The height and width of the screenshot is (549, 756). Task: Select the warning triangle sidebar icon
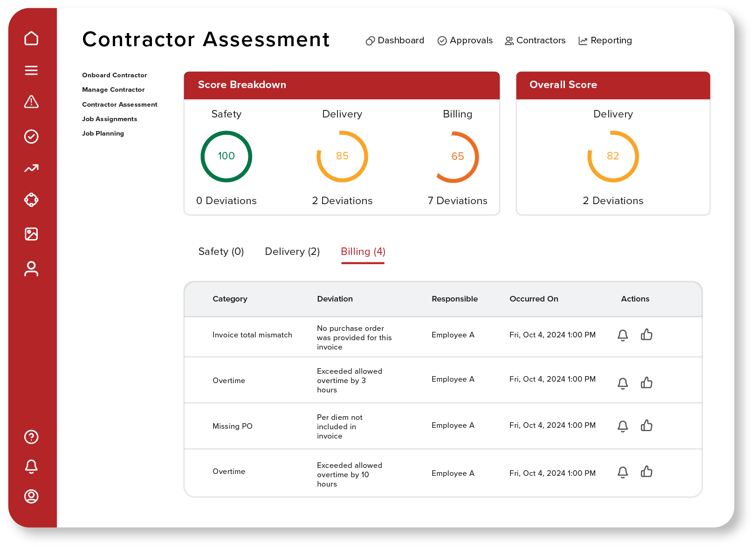click(x=31, y=102)
